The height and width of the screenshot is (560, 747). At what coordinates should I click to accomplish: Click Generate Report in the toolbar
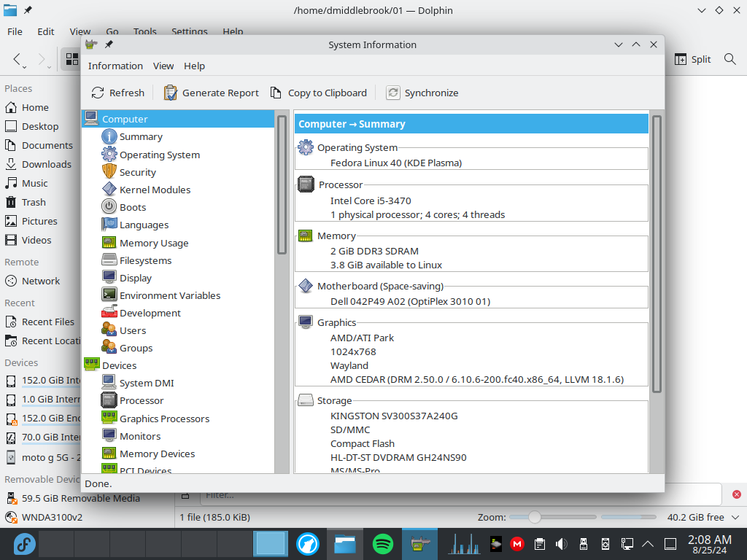click(211, 93)
